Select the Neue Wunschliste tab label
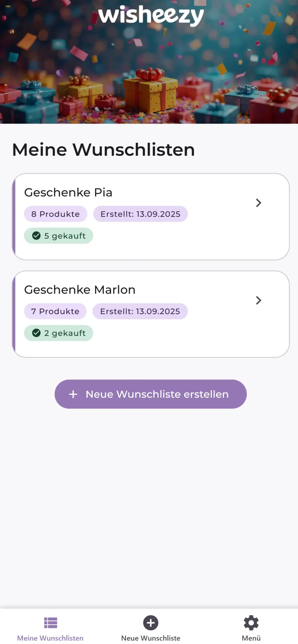This screenshot has width=298, height=644. click(151, 638)
